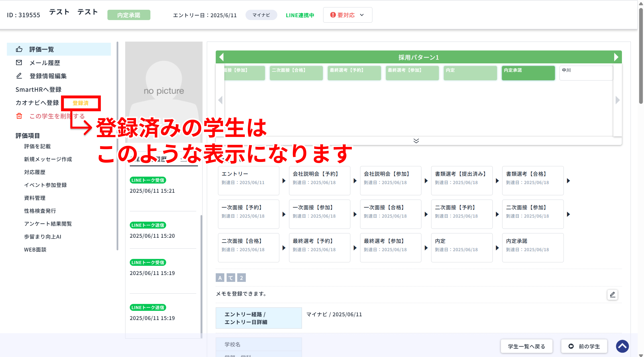The width and height of the screenshot is (644, 357).
Task: Click the back arrow icon on 前の学生
Action: 571,346
